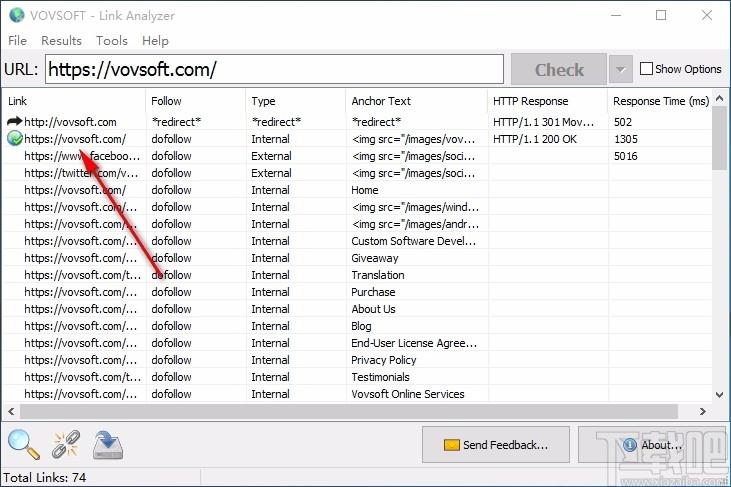Screen dimensions: 731x487
Task: Select the Home anchor text row
Action: [x=357, y=190]
